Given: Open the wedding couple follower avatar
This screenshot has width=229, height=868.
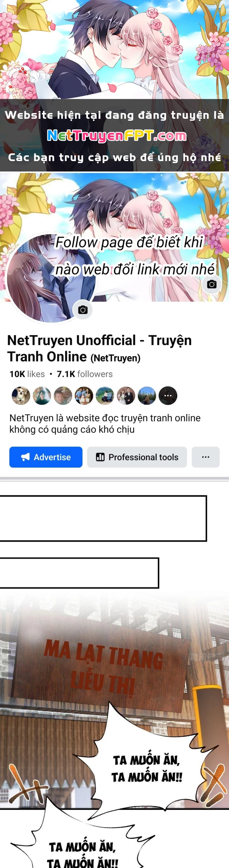Looking at the screenshot, I should click(x=126, y=395).
